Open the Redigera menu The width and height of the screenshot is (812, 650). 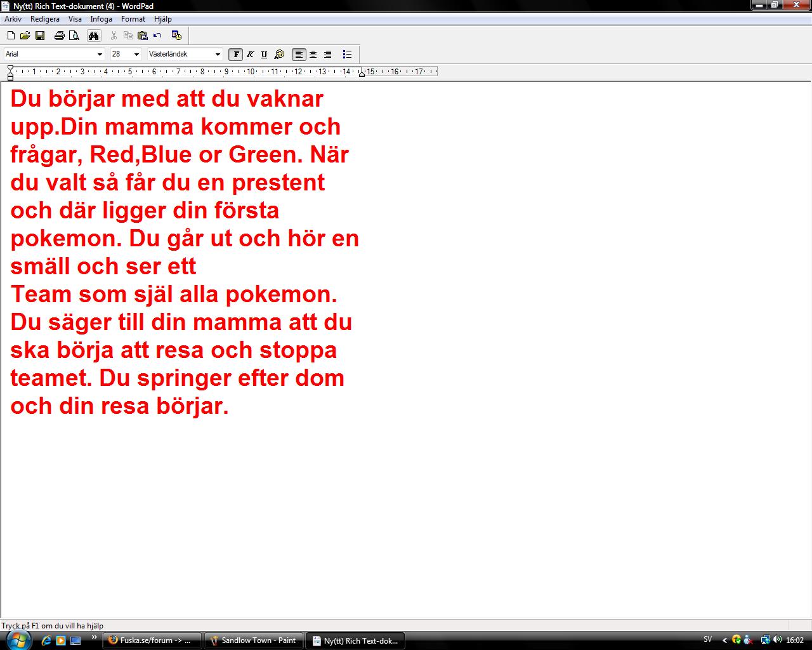point(45,19)
